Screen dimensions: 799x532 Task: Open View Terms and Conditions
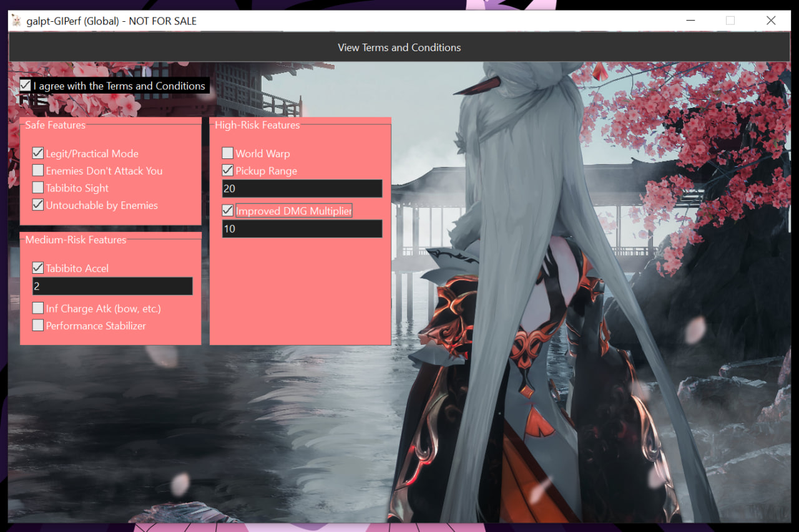coord(399,47)
